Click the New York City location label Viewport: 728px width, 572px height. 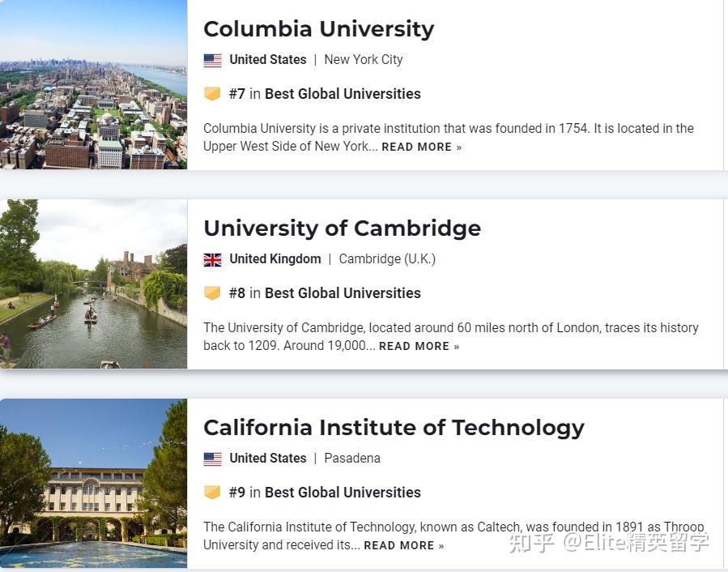pyautogui.click(x=363, y=59)
